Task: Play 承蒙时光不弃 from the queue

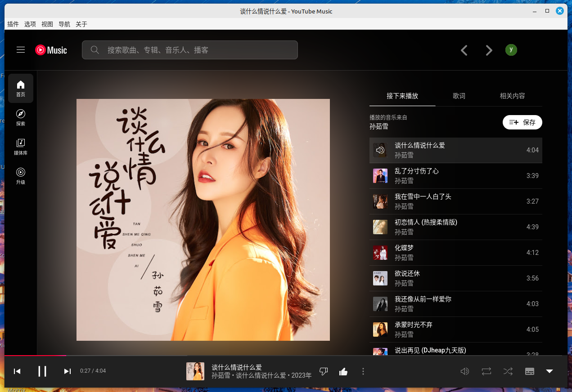Action: (456, 330)
